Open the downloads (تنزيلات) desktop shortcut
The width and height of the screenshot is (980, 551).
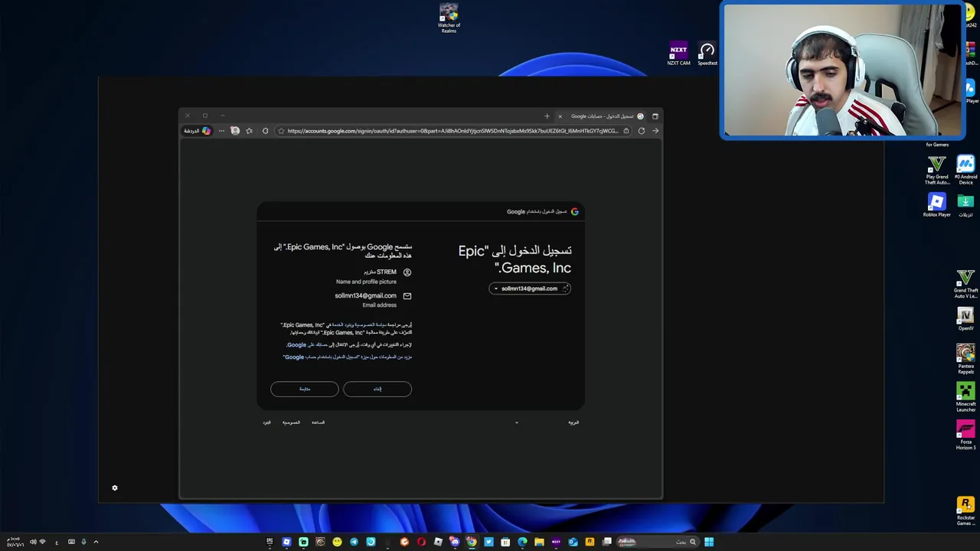[965, 205]
